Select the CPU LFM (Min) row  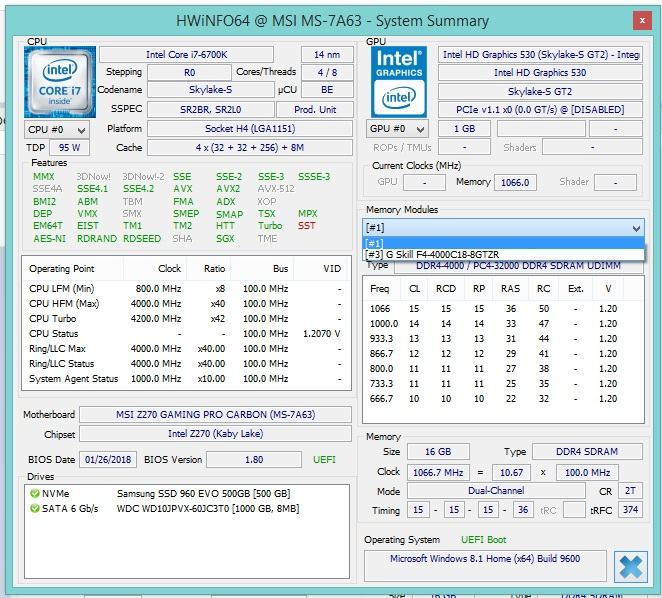pos(186,289)
